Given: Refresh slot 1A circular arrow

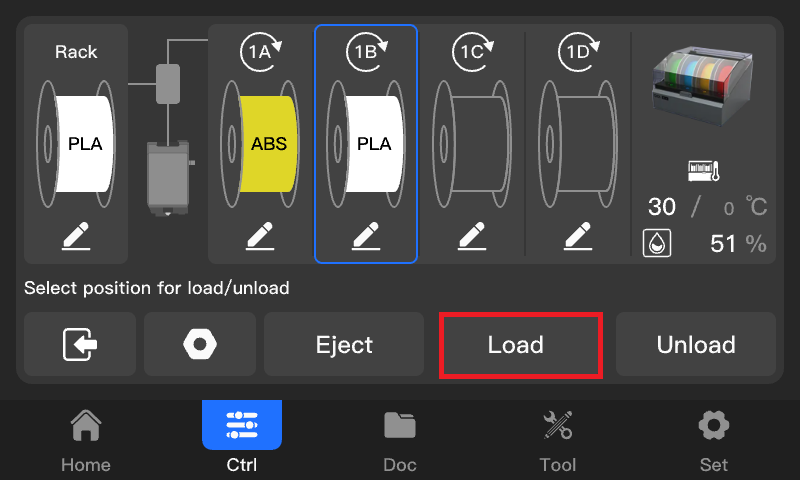Looking at the screenshot, I should click(x=261, y=52).
